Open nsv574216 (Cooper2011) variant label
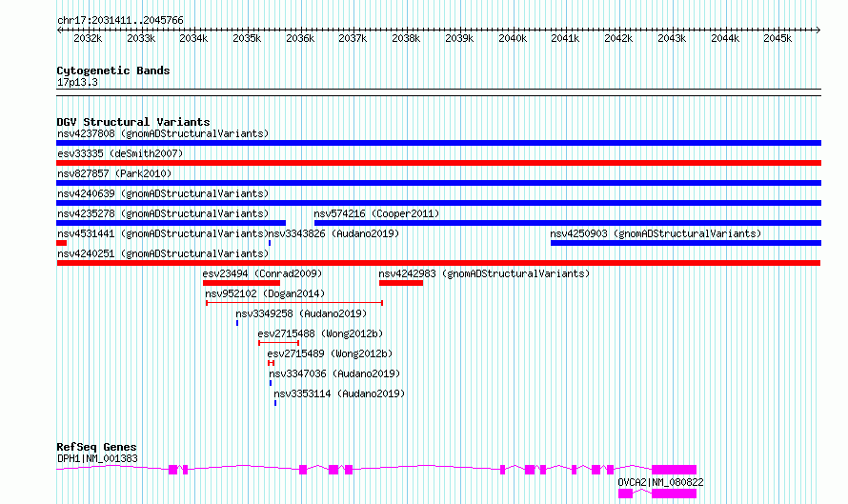848x504 pixels. coord(376,213)
